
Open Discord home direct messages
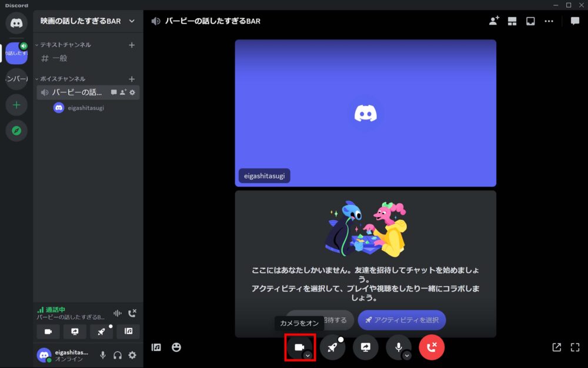pyautogui.click(x=16, y=23)
